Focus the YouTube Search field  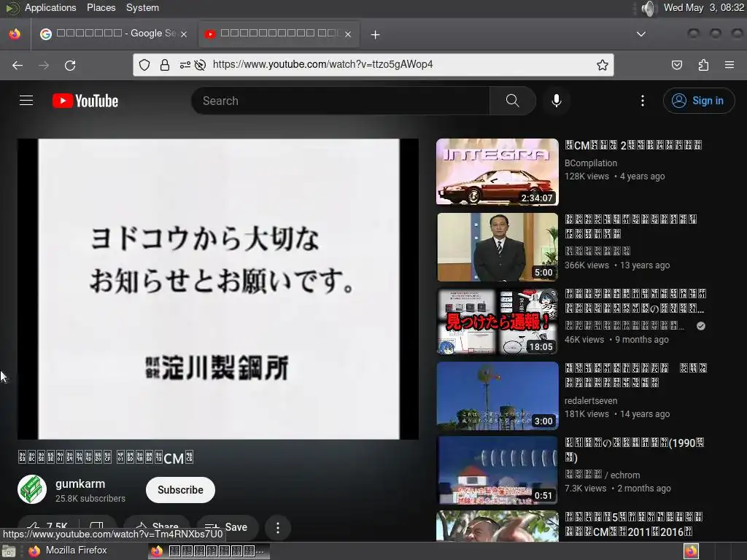pos(340,101)
